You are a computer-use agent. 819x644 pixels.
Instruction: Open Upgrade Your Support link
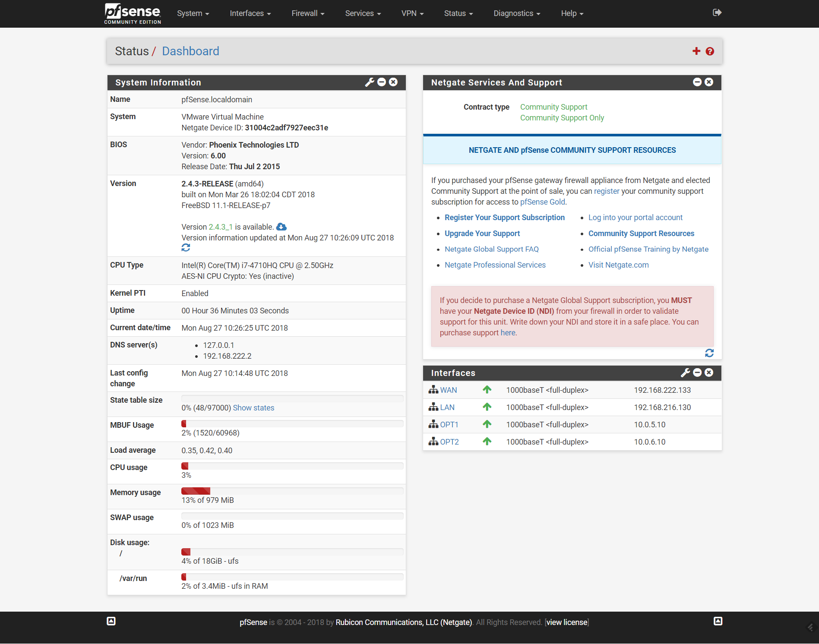(482, 234)
